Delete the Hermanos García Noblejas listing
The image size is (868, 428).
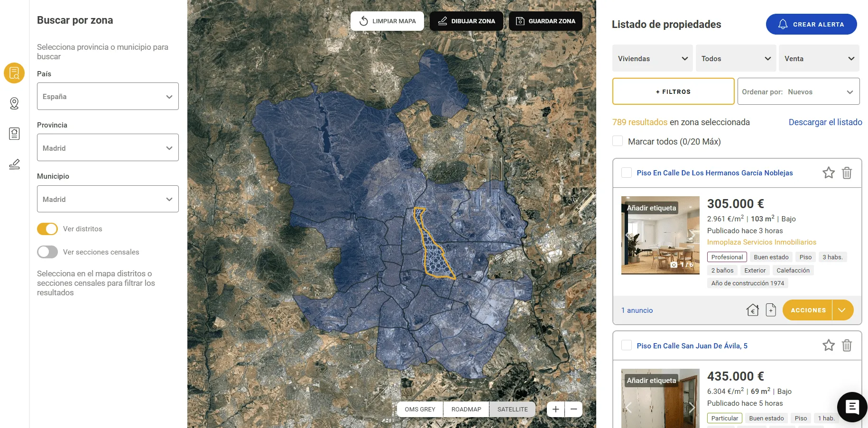[847, 173]
